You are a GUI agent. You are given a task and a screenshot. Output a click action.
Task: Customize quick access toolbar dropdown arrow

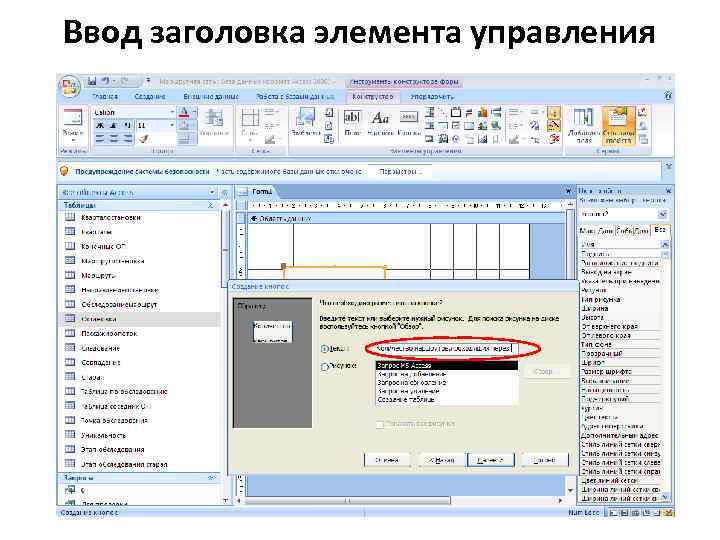click(148, 81)
